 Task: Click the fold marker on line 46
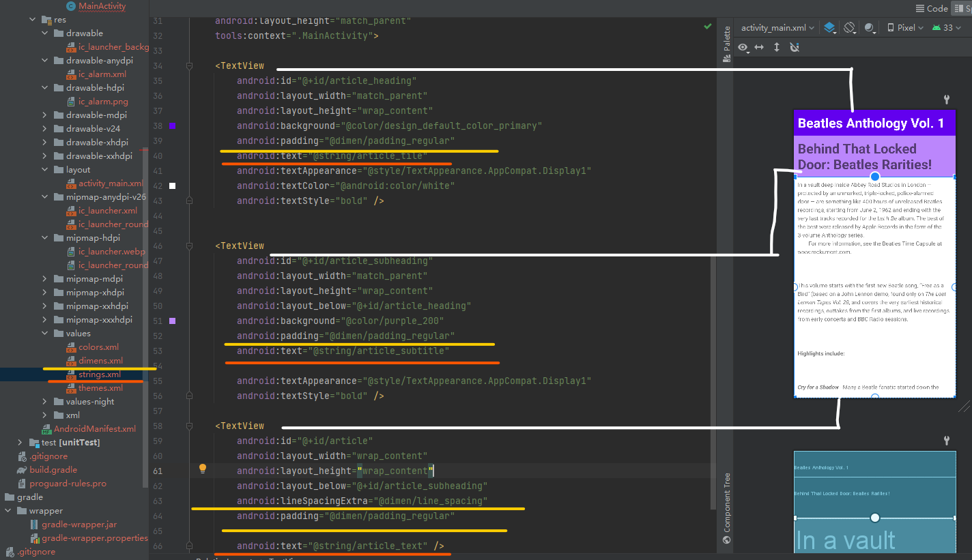[x=189, y=246]
